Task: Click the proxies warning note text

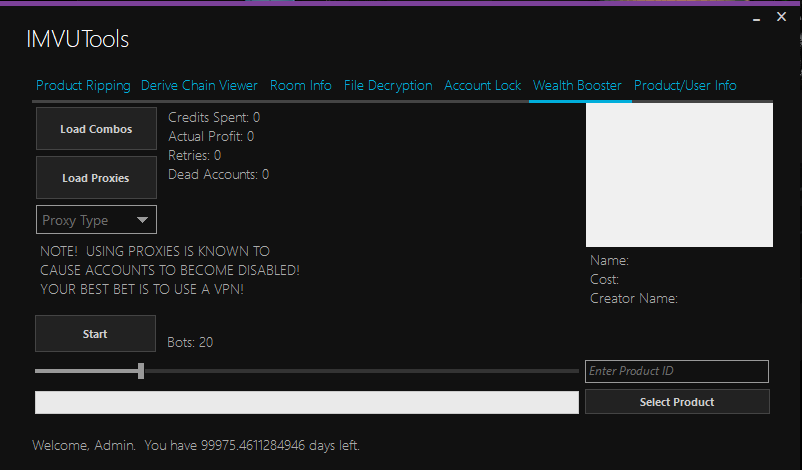Action: pos(170,270)
